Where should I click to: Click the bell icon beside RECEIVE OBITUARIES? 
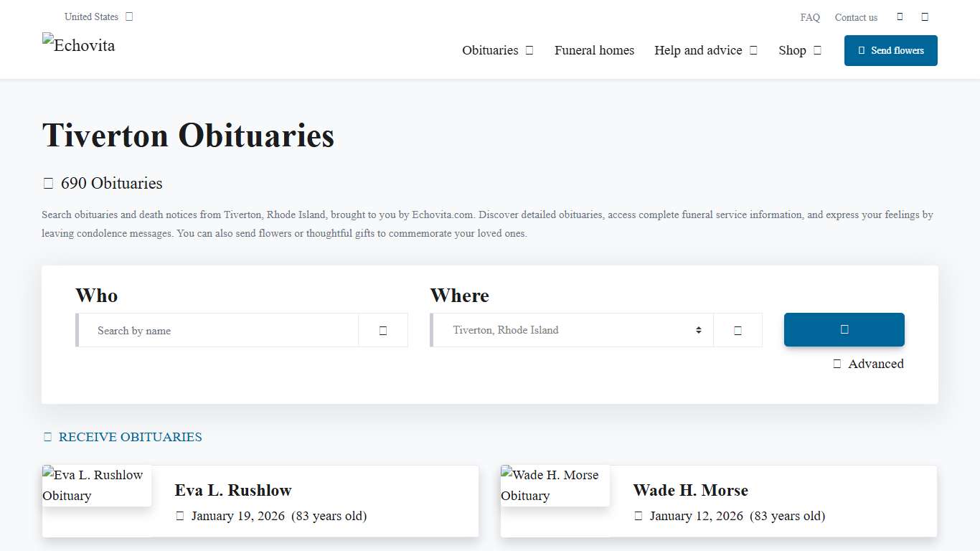pyautogui.click(x=47, y=436)
